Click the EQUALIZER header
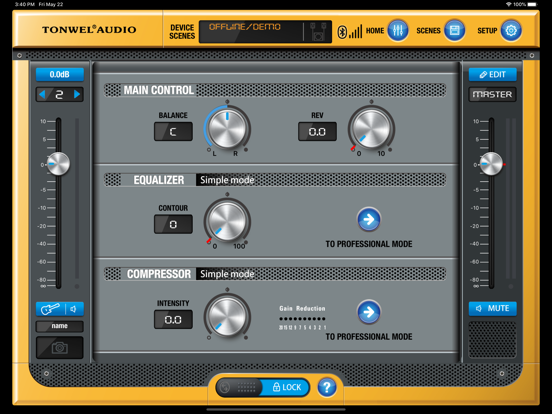The image size is (552, 414). (158, 180)
